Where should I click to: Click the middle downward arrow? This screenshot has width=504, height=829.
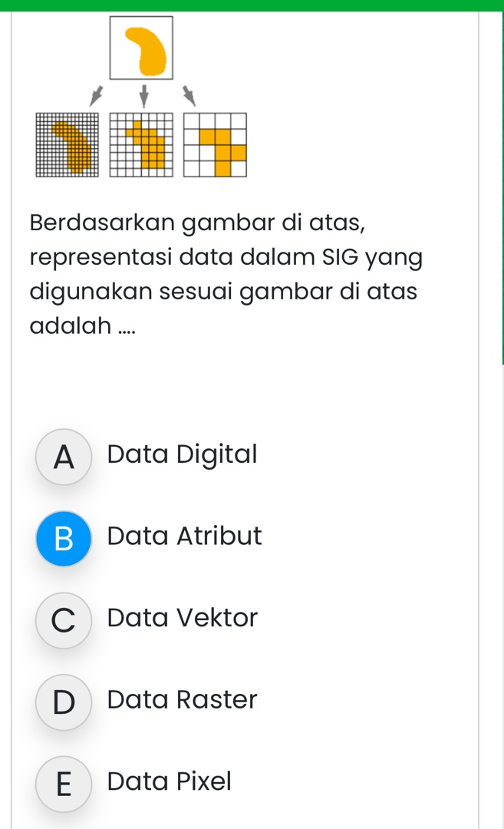click(x=144, y=94)
